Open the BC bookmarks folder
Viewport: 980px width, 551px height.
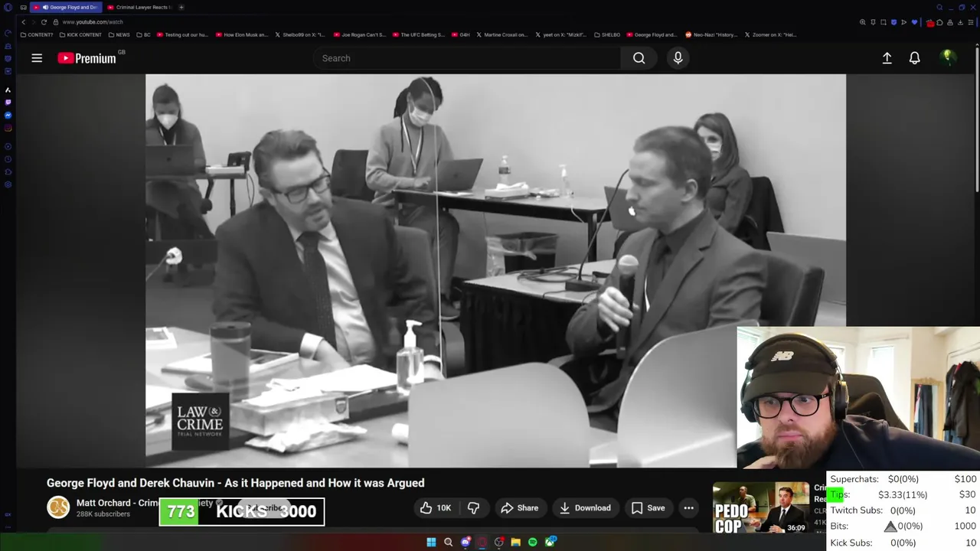tap(144, 34)
